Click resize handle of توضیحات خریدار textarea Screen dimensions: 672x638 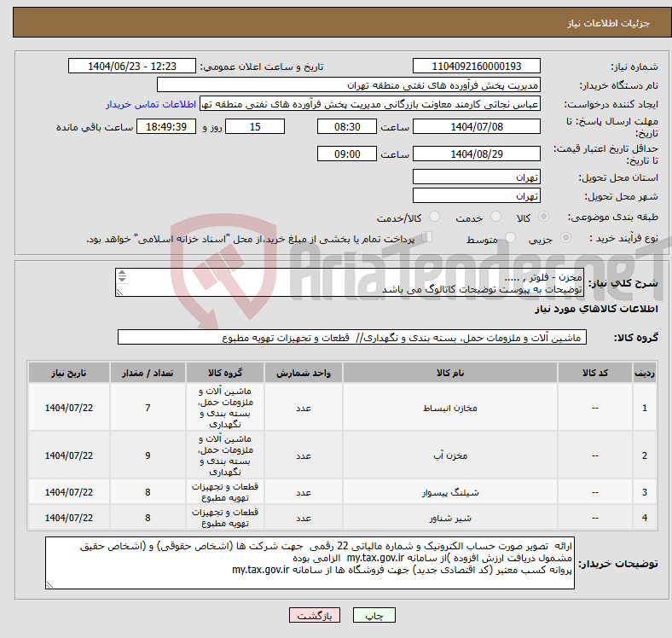tap(49, 585)
